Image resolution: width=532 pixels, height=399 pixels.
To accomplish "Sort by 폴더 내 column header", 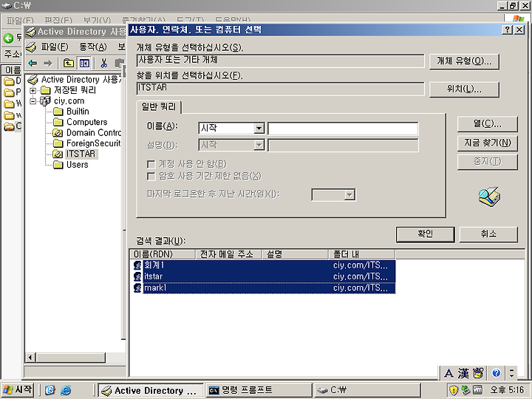I will (x=362, y=254).
